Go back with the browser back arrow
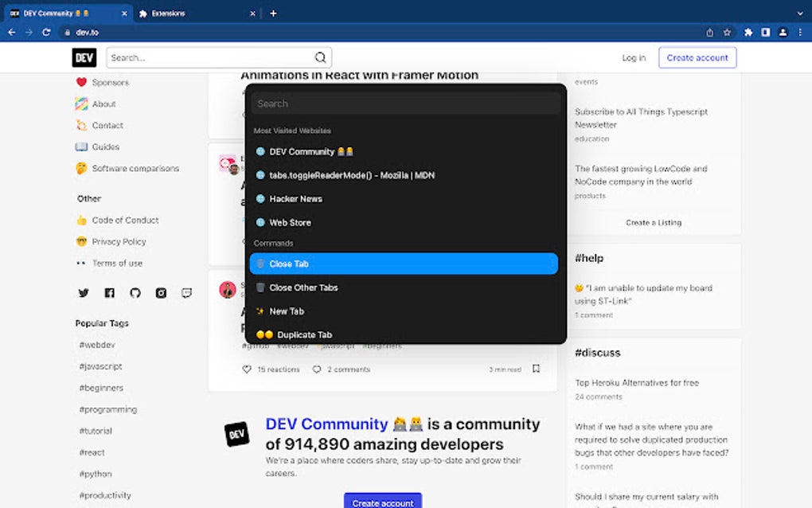Screen dimensions: 812x508 click(11, 32)
